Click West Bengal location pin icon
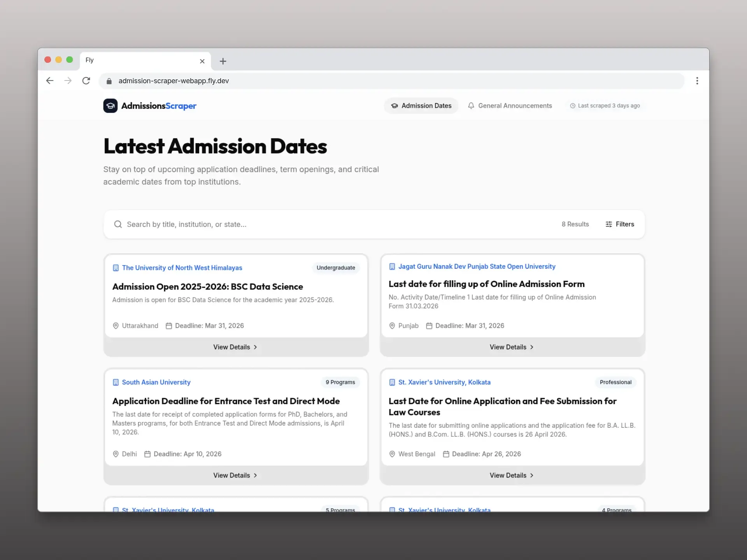 point(392,454)
